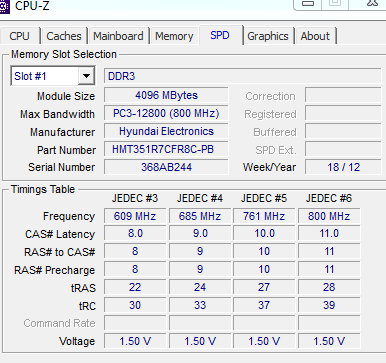Click the empty SPD Ext. field

click(x=343, y=149)
